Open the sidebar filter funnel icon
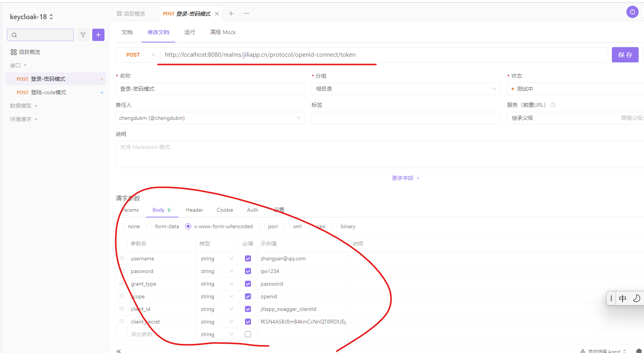The height and width of the screenshot is (353, 644). (x=83, y=35)
